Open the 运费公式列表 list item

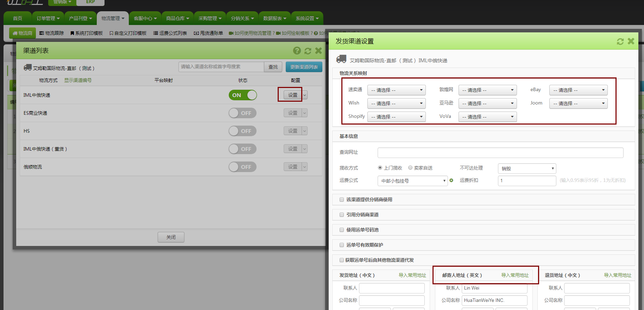pos(170,33)
